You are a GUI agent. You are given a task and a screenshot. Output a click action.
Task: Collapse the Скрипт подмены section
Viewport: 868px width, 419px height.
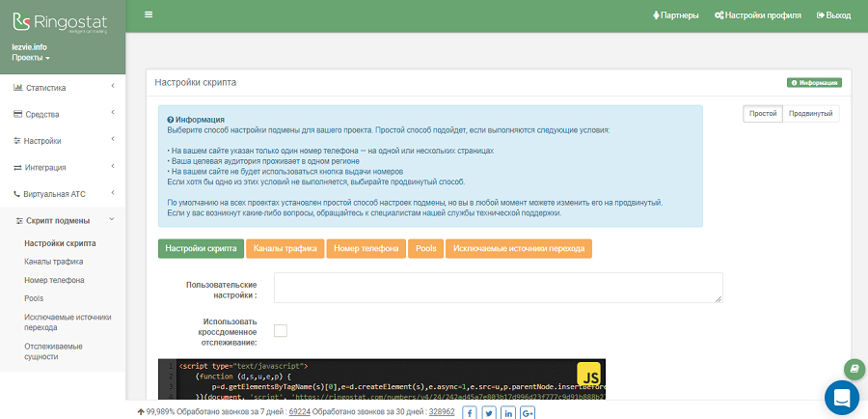pyautogui.click(x=63, y=220)
